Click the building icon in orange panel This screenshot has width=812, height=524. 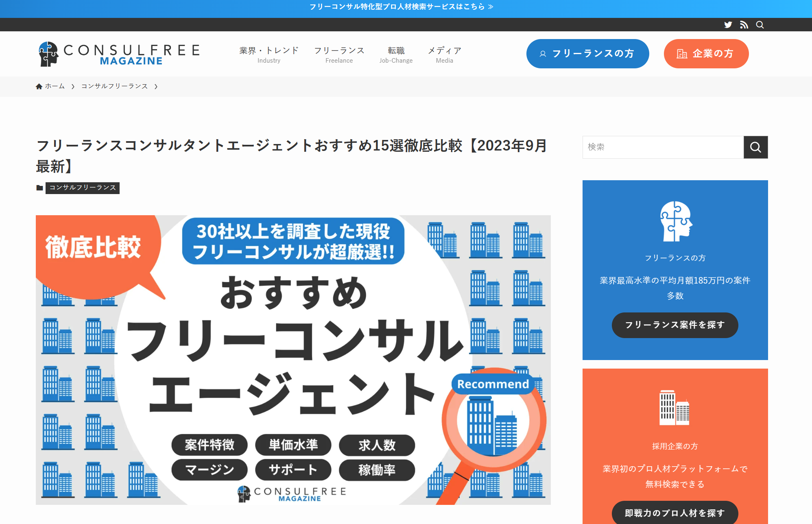(x=674, y=408)
